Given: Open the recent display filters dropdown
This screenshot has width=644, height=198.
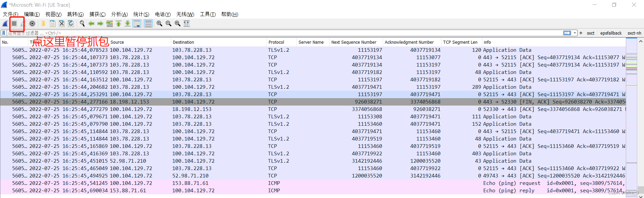Looking at the screenshot, I should [575, 33].
